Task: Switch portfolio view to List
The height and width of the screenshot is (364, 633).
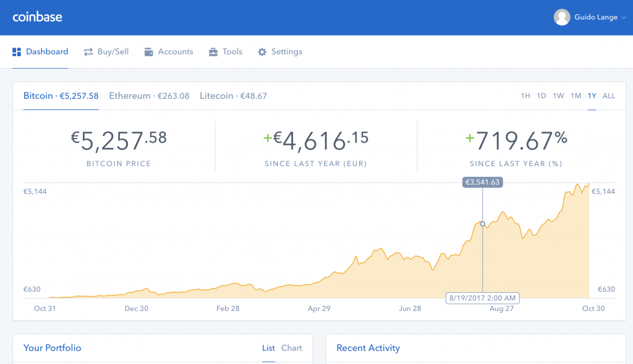Action: tap(268, 348)
